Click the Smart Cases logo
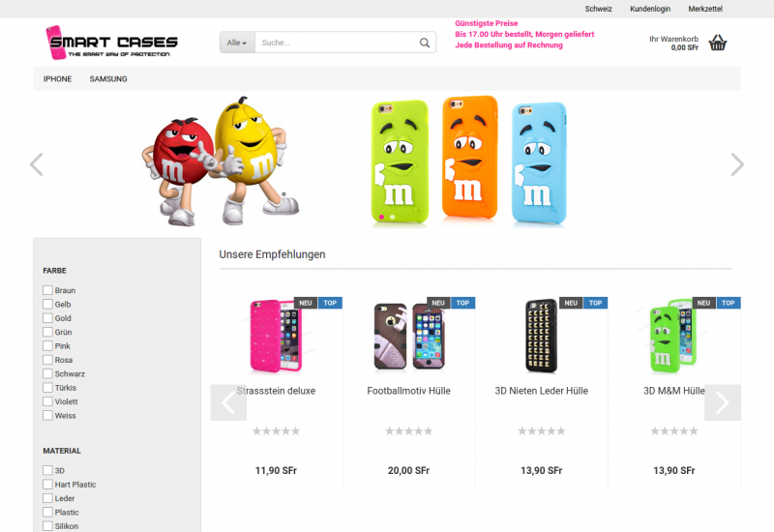This screenshot has width=774, height=532. (x=111, y=43)
